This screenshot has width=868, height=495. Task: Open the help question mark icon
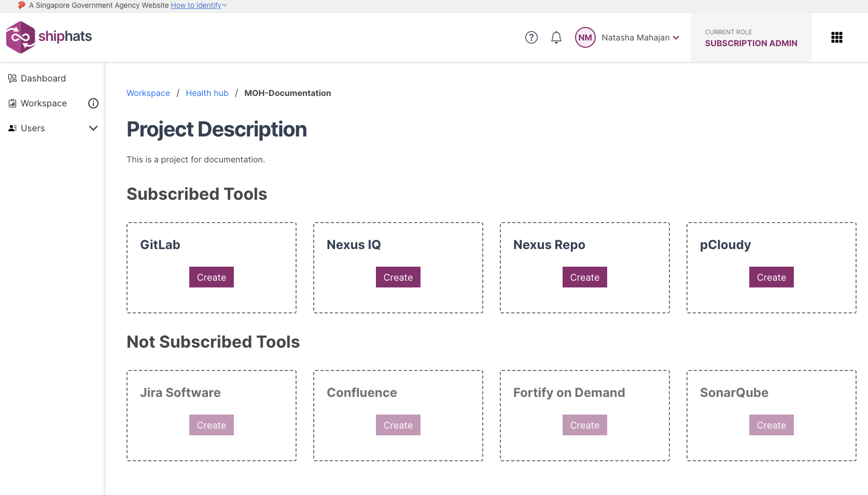point(531,37)
